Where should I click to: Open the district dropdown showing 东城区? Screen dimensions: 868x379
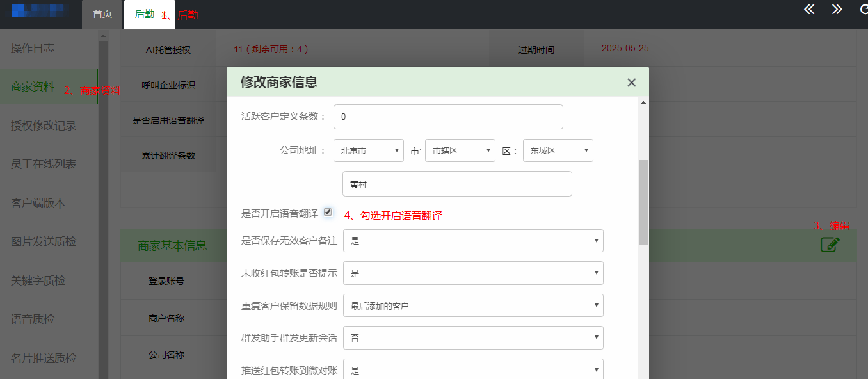pyautogui.click(x=558, y=150)
